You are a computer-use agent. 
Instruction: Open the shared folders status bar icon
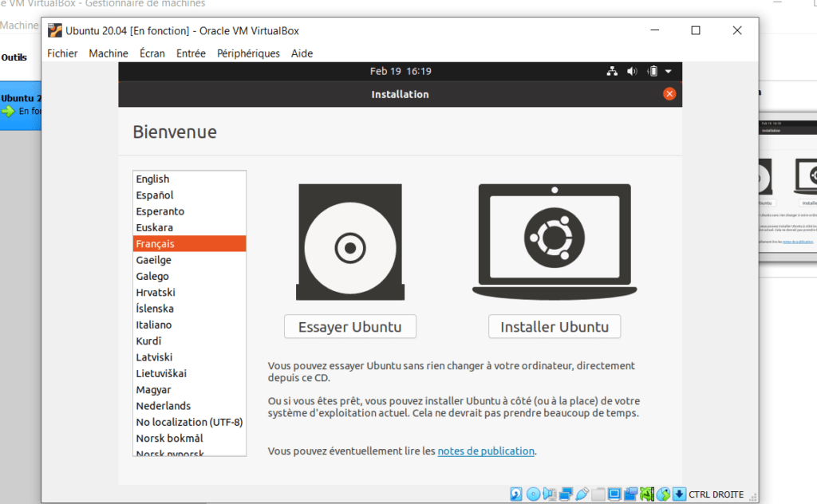(x=598, y=494)
